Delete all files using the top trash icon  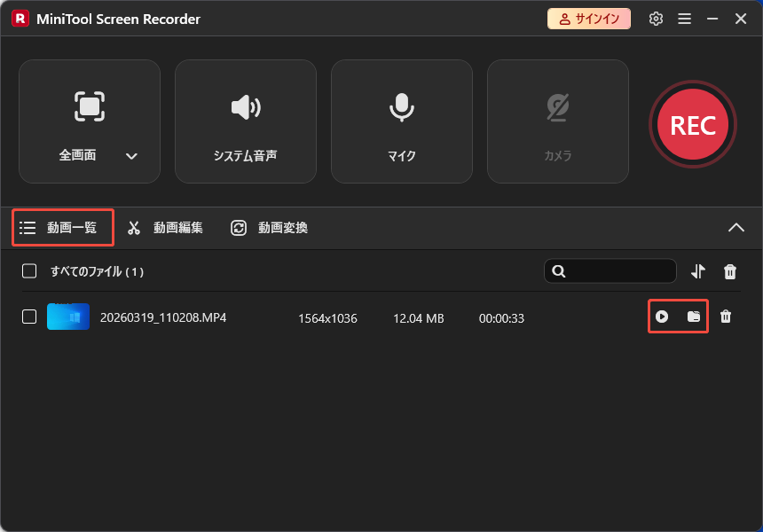tap(730, 271)
